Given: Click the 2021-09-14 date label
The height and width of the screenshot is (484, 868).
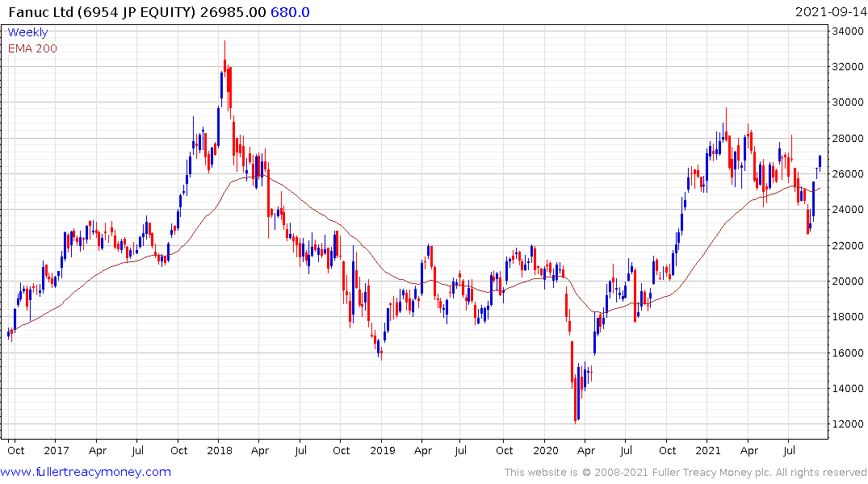Looking at the screenshot, I should pos(830,12).
